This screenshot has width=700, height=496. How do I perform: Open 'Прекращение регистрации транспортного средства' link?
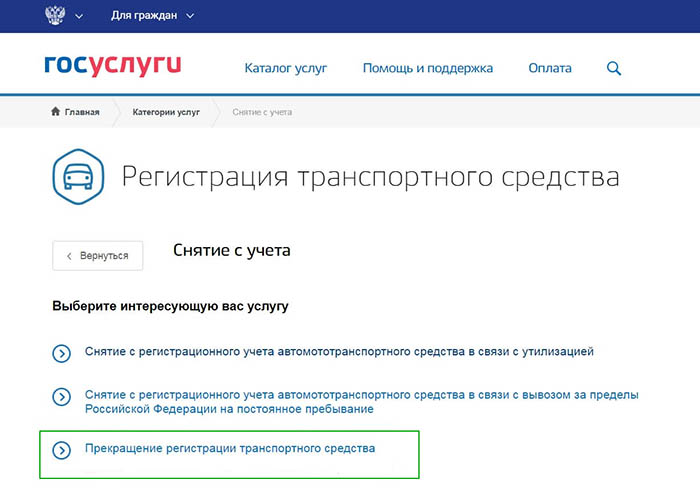(x=230, y=448)
